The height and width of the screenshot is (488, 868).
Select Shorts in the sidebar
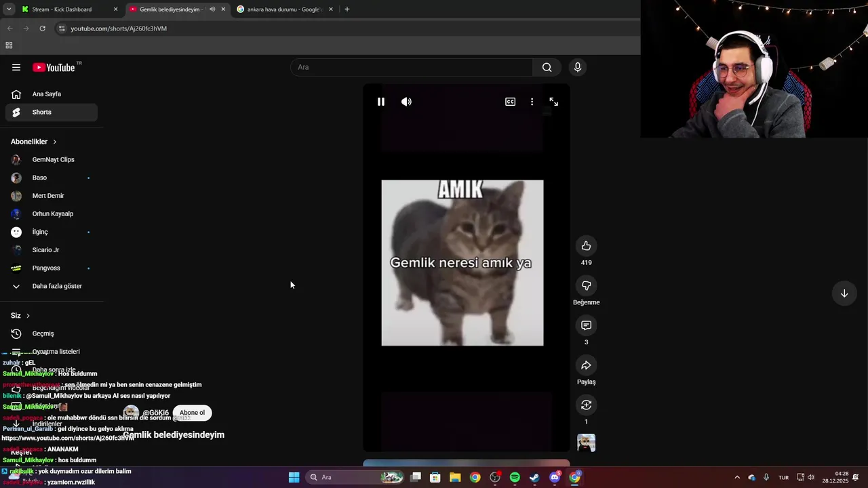[x=52, y=113]
